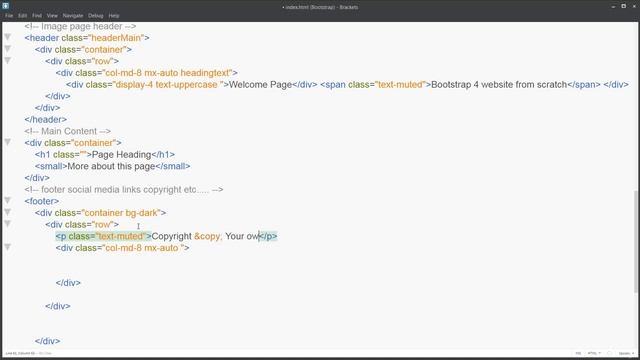Open the Debug menu
Image resolution: width=640 pixels, height=360 pixels.
(96, 16)
